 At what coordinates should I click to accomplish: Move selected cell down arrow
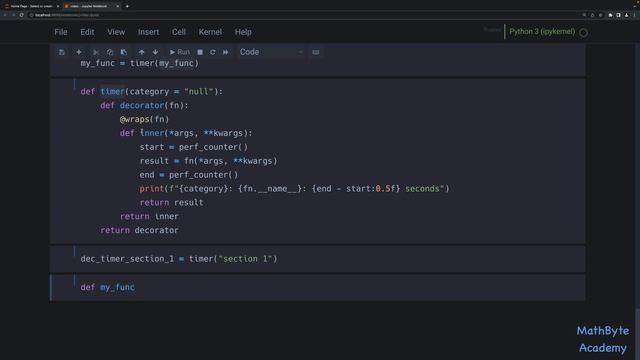pyautogui.click(x=155, y=52)
